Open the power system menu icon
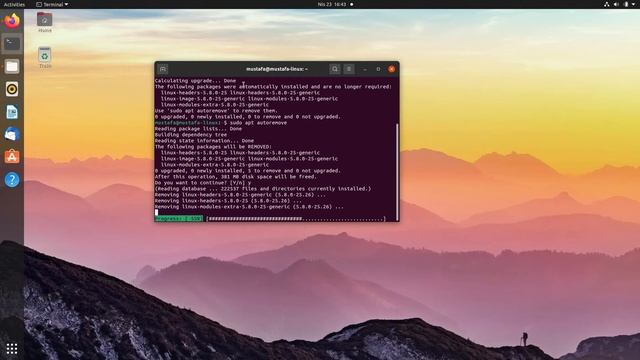The image size is (640, 360). (627, 4)
